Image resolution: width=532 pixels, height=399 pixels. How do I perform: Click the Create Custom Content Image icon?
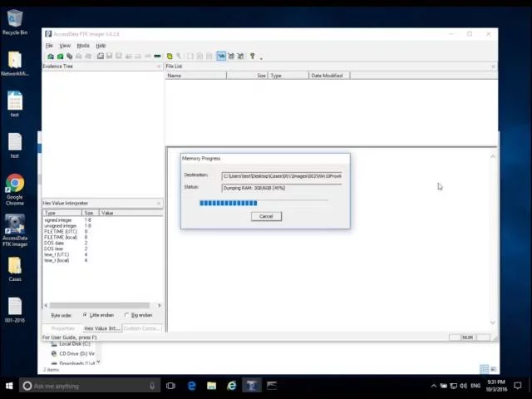138,57
